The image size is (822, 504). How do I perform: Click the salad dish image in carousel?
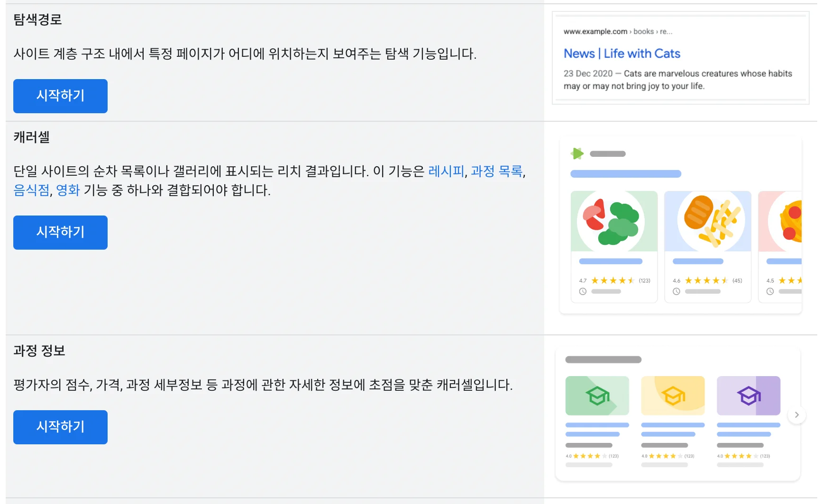613,221
